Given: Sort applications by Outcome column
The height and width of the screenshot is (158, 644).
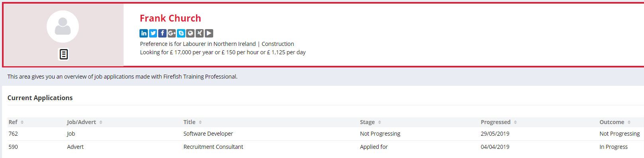Looking at the screenshot, I should (615, 122).
